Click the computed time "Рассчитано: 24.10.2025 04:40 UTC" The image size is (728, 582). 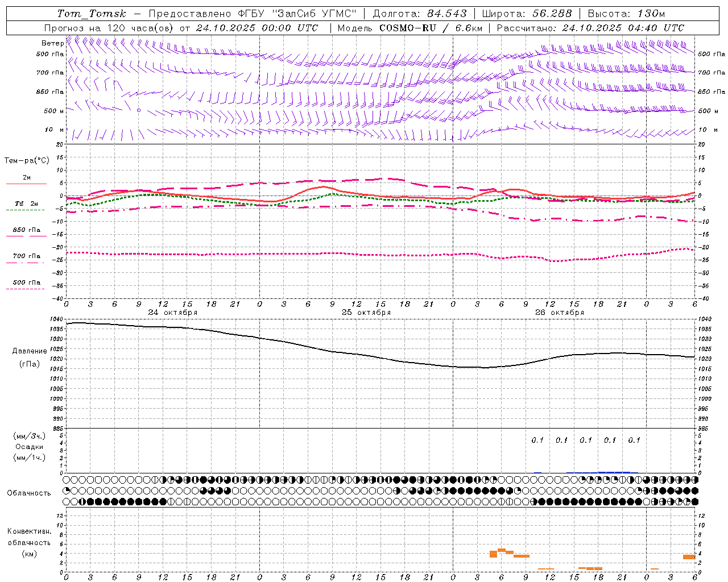click(x=590, y=28)
